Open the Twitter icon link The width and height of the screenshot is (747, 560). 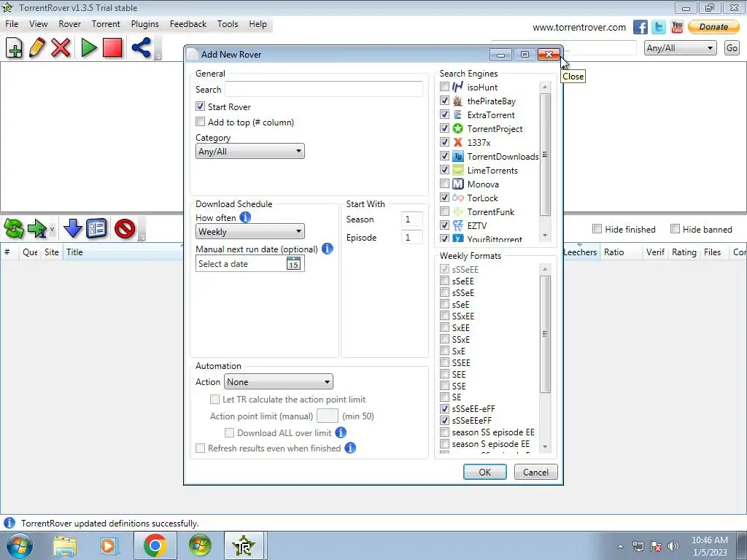pos(659,27)
